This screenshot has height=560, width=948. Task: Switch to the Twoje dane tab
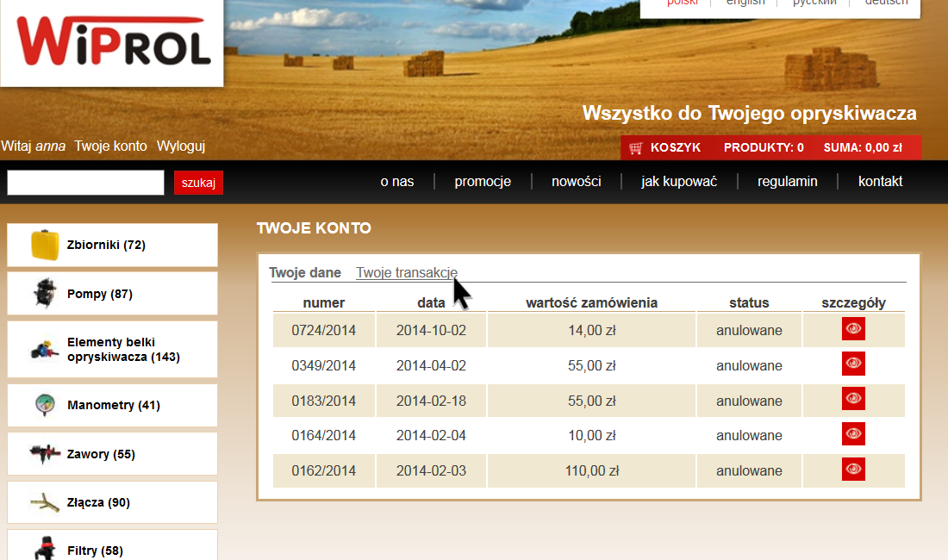(305, 272)
